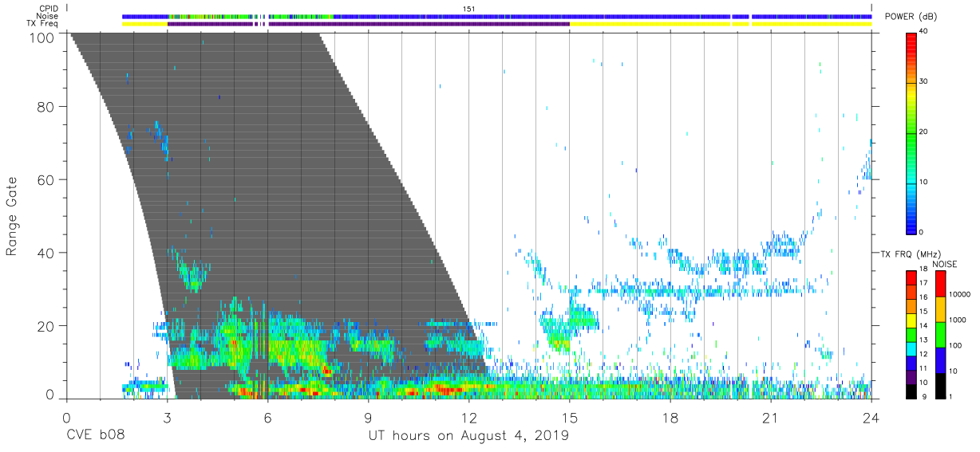Click the POWER (dB) color bar
This screenshot has height=452, width=980.
pos(911,132)
